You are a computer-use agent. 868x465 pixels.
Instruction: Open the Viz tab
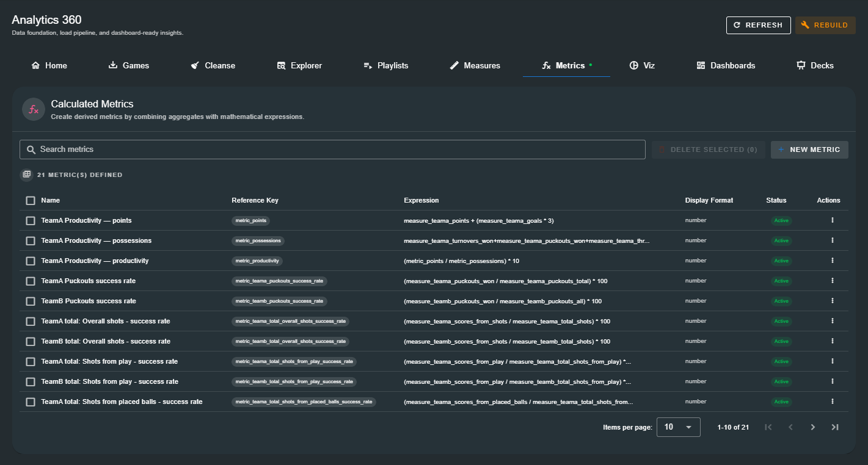(x=642, y=65)
